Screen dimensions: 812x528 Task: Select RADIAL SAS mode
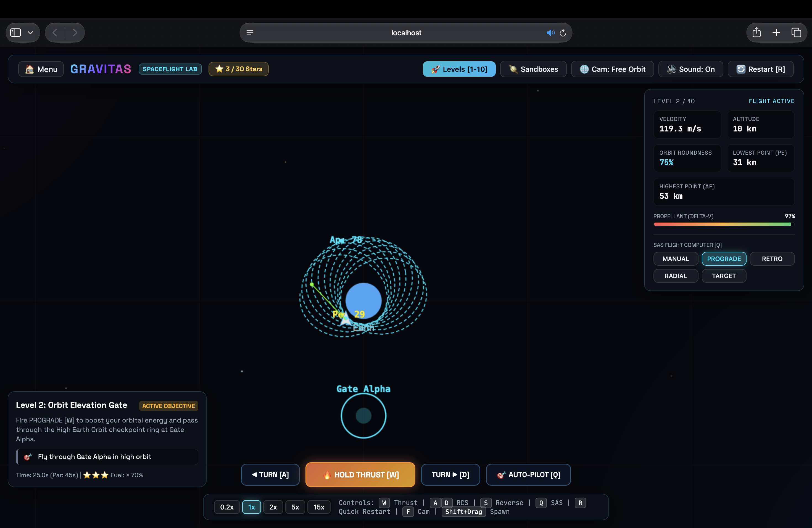(676, 276)
